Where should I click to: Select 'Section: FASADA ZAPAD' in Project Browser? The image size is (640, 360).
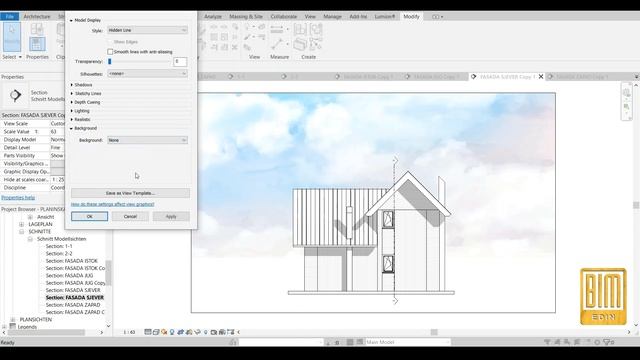[73, 305]
